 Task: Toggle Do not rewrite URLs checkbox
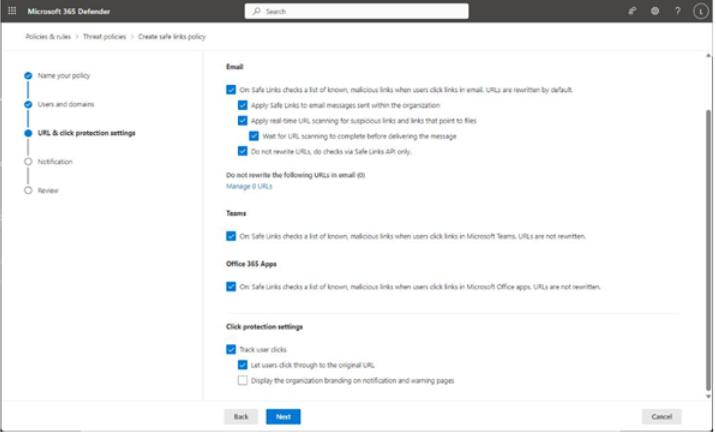tap(242, 151)
